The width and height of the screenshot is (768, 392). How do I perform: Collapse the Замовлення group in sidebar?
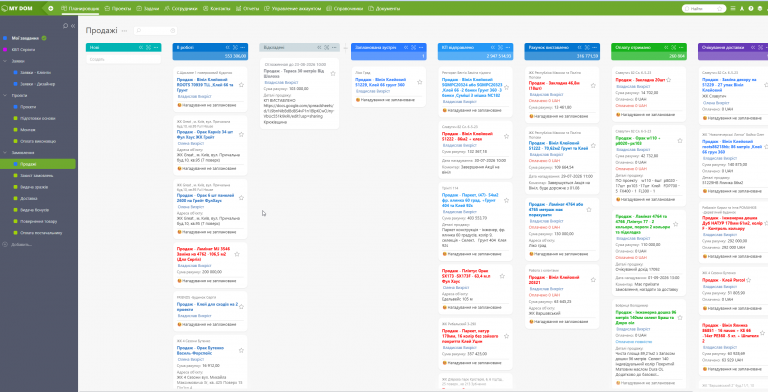(5, 153)
